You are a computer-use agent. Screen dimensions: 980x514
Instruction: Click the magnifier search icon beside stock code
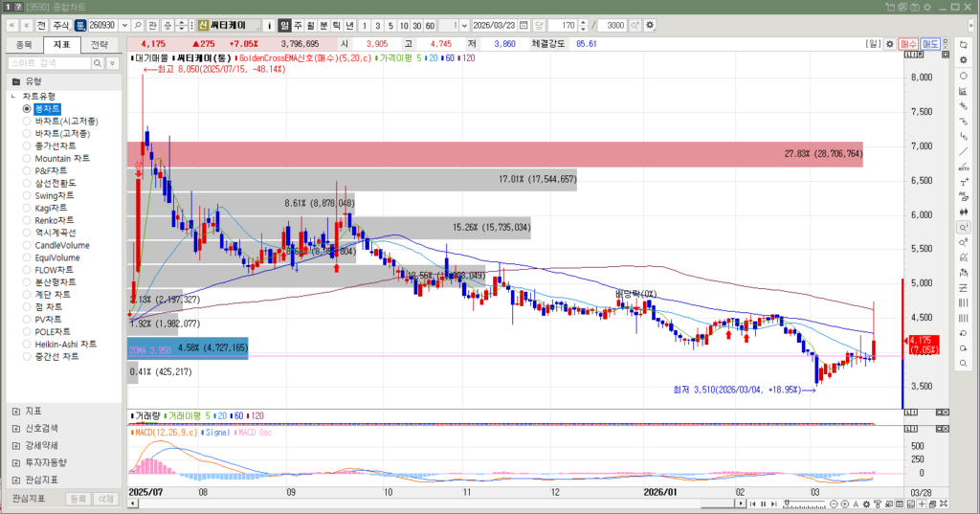[x=139, y=25]
